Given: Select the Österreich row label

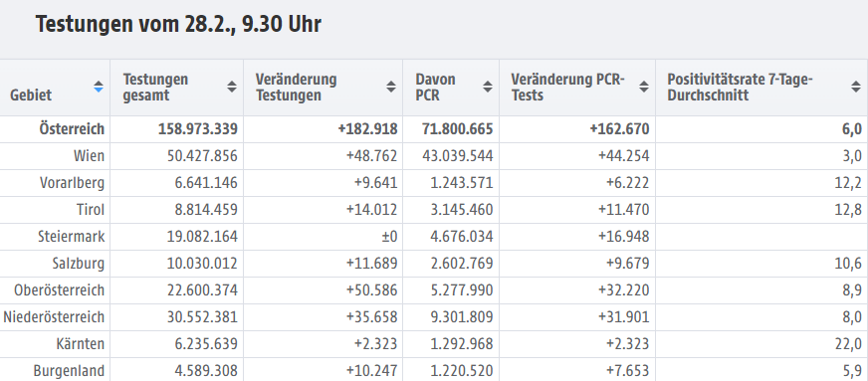Looking at the screenshot, I should 72,129.
